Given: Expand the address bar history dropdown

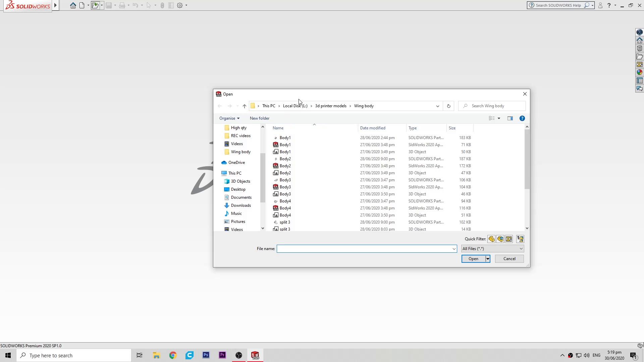Looking at the screenshot, I should 437,106.
